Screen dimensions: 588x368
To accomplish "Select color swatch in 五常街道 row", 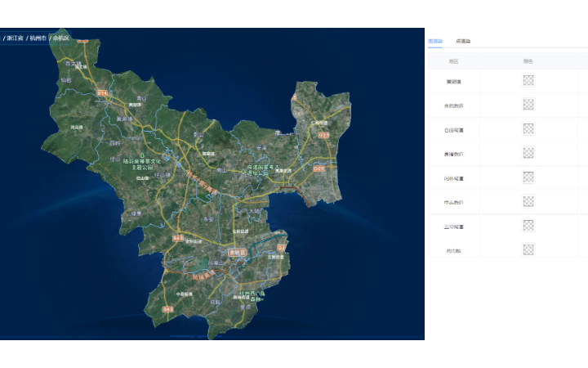I will click(528, 226).
